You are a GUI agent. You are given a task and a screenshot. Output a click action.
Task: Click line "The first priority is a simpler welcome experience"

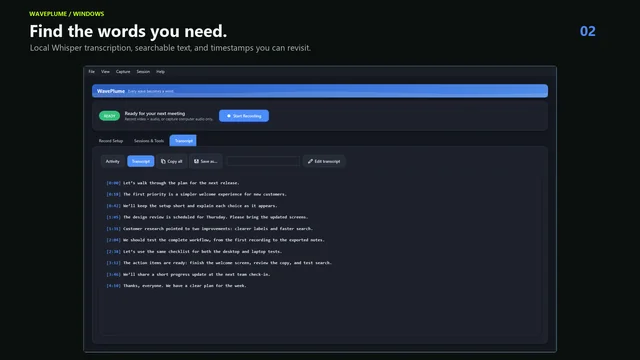coord(205,194)
